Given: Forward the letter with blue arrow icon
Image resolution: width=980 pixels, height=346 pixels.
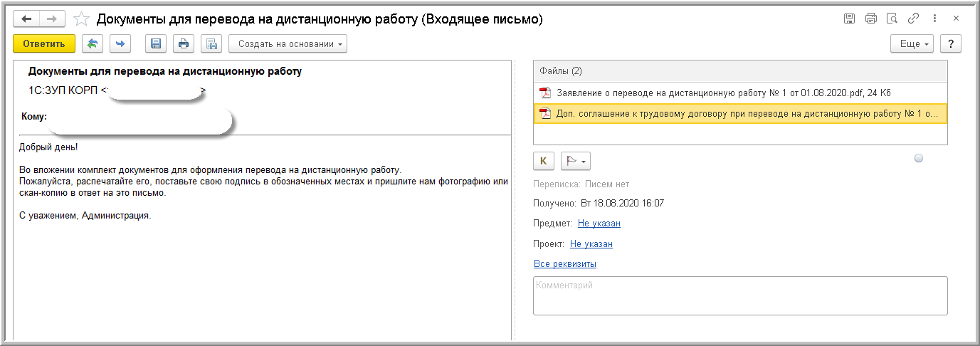Looking at the screenshot, I should coord(120,44).
